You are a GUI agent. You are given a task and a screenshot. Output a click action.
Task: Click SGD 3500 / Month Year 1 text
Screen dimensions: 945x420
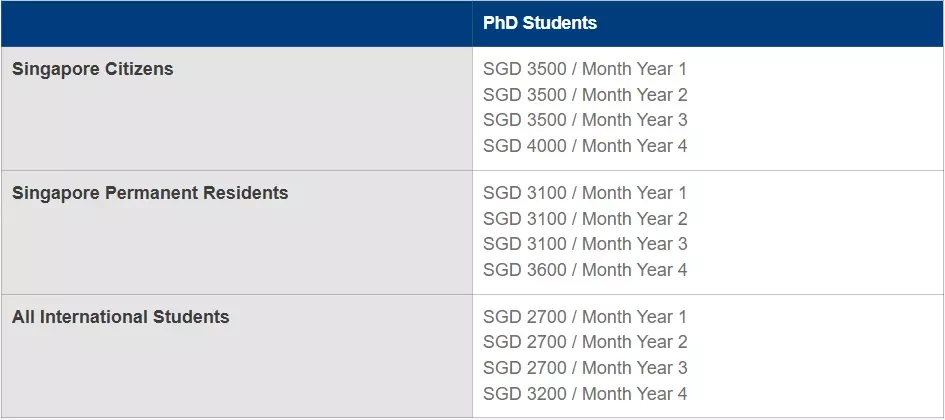click(x=585, y=69)
